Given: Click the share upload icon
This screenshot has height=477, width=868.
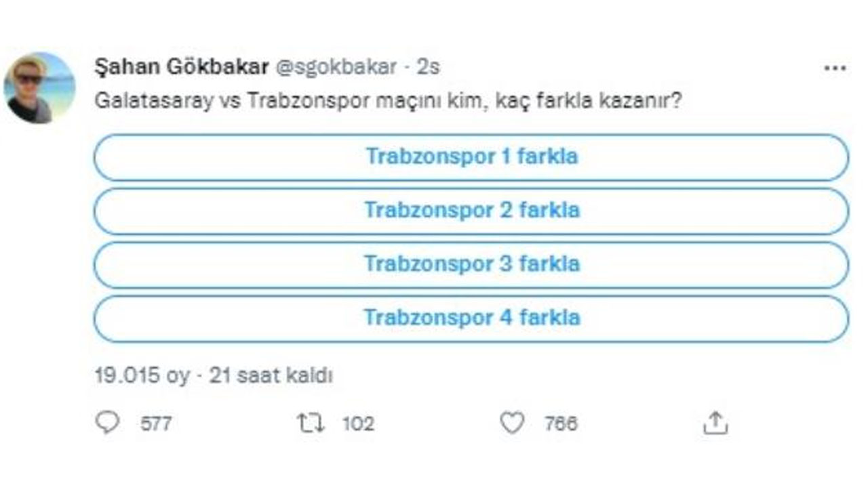Looking at the screenshot, I should click(715, 424).
